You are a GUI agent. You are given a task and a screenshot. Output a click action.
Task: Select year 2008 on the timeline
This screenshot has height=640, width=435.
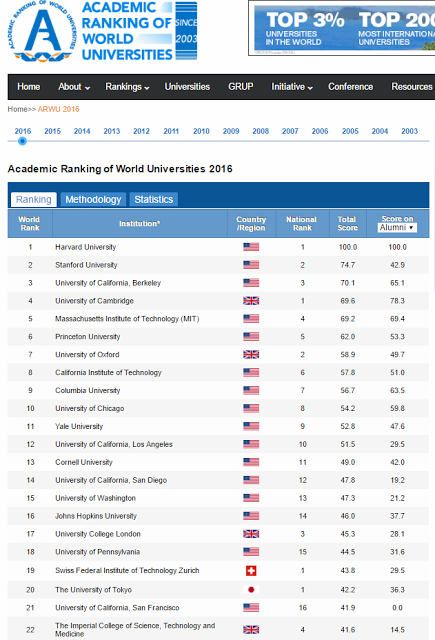click(x=261, y=131)
